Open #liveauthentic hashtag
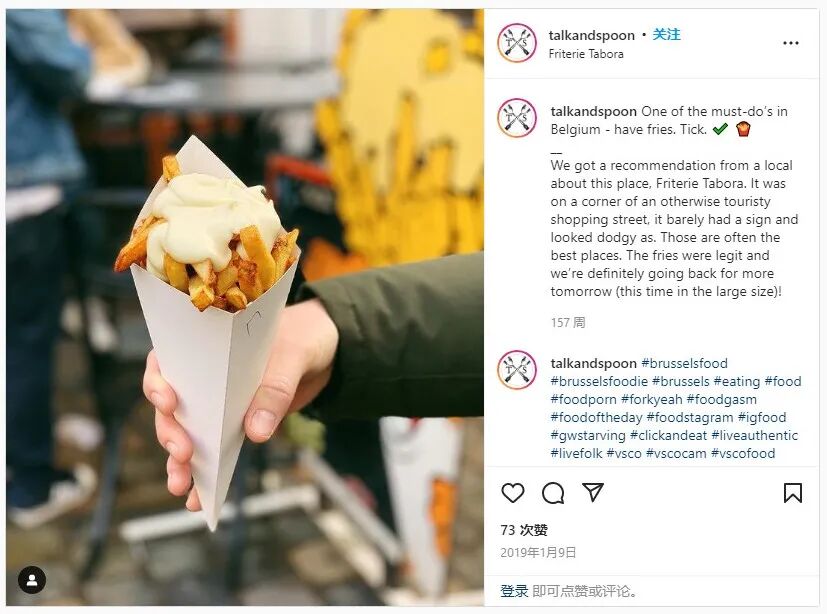Image resolution: width=827 pixels, height=614 pixels. click(754, 435)
